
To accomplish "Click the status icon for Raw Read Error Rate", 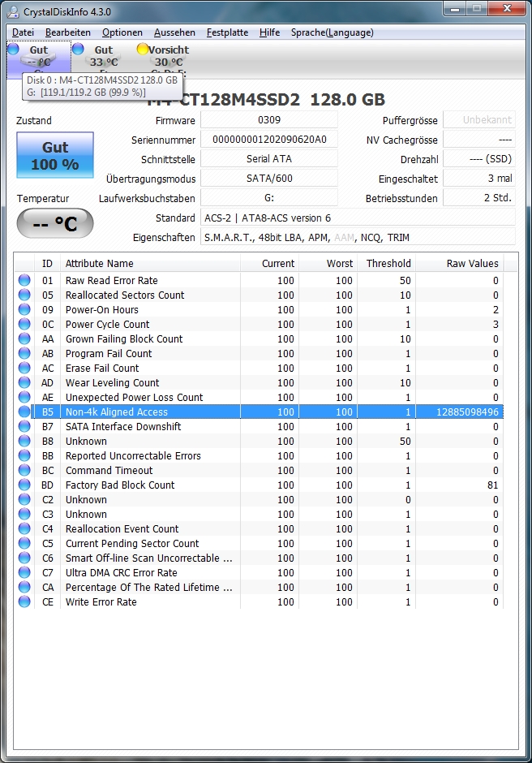I will [24, 280].
